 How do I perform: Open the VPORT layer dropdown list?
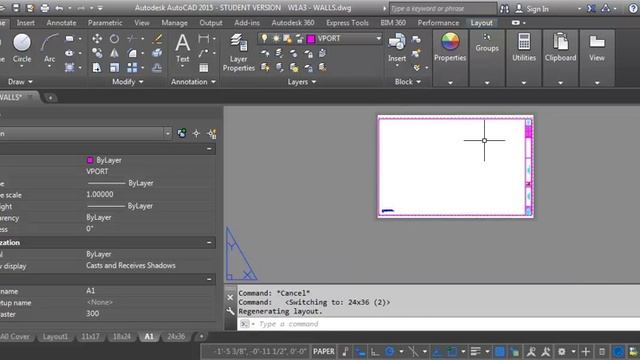(378, 38)
